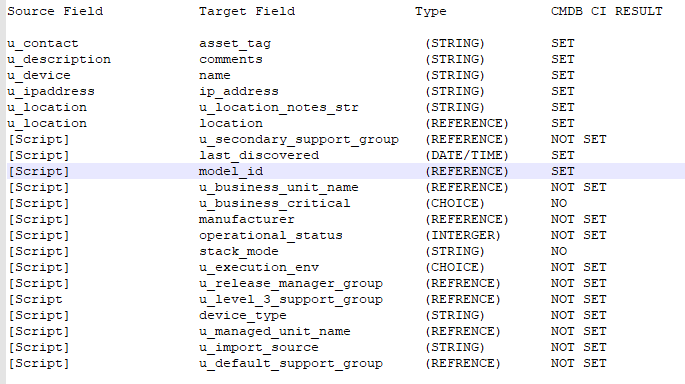
Task: Click the CMDB CI RESULT header
Action: click(606, 11)
